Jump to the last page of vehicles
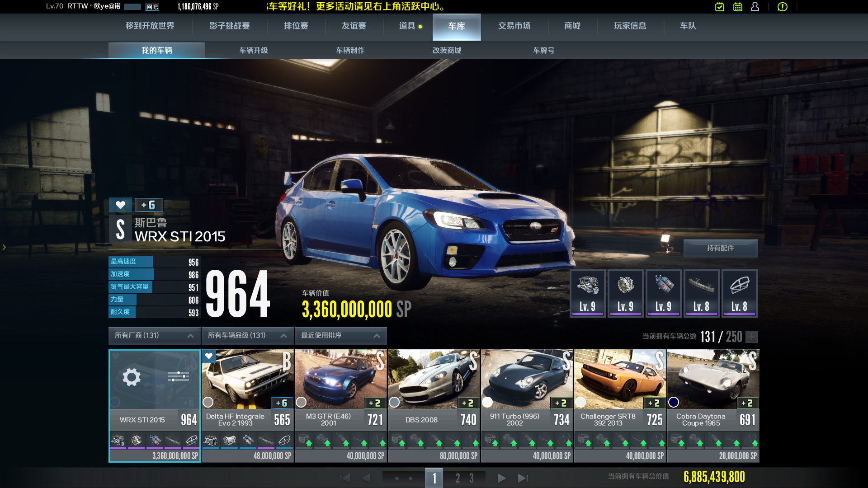This screenshot has width=868, height=488. tap(523, 478)
